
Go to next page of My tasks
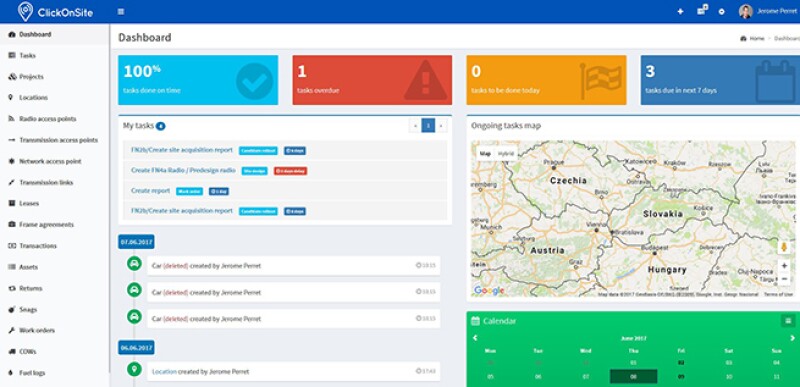pyautogui.click(x=441, y=125)
